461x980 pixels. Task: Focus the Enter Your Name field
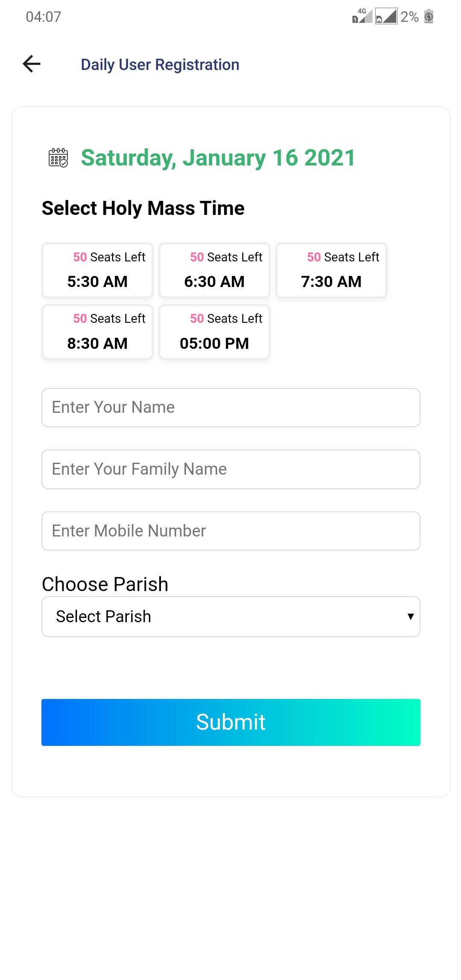point(230,408)
